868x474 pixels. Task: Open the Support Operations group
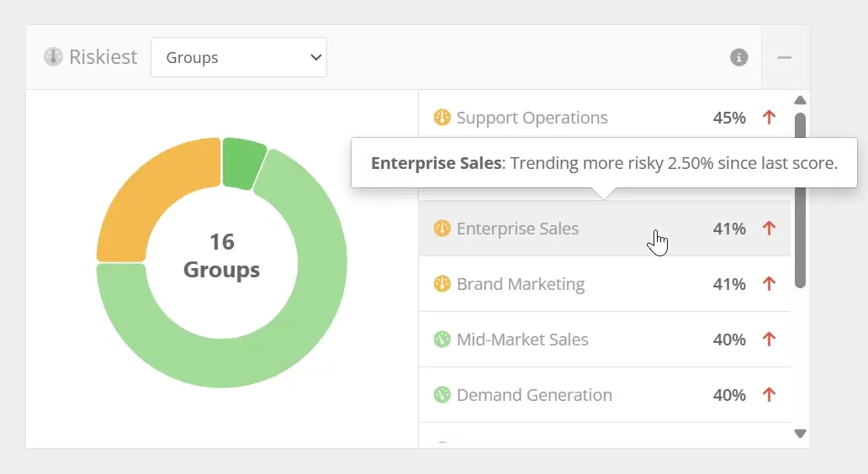click(x=532, y=118)
